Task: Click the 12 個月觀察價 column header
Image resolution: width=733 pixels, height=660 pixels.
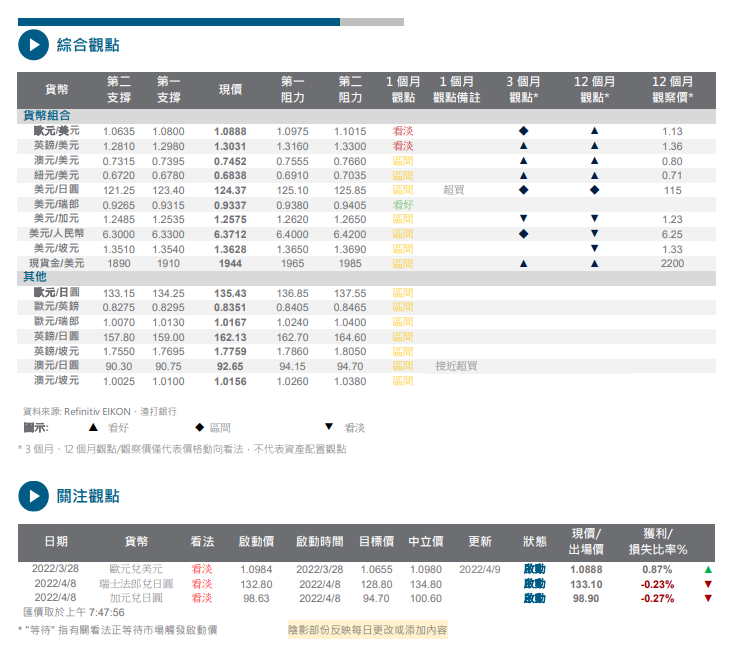Action: [x=672, y=89]
